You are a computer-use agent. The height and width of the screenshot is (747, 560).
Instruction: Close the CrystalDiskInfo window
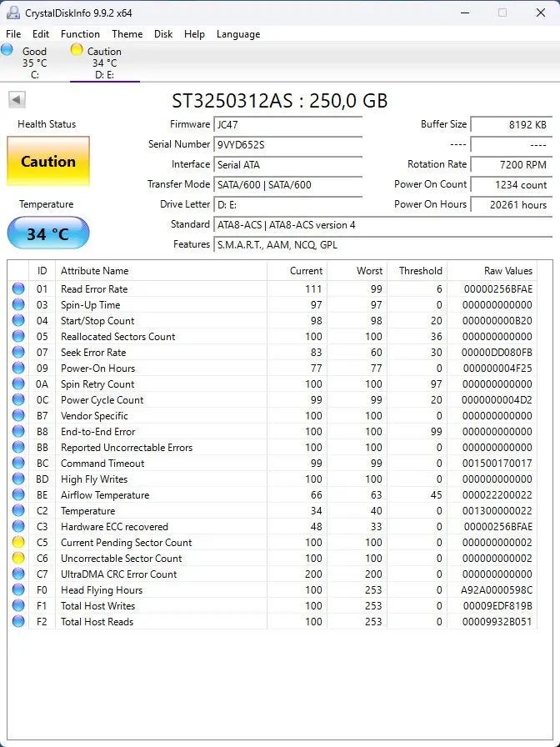(x=541, y=13)
